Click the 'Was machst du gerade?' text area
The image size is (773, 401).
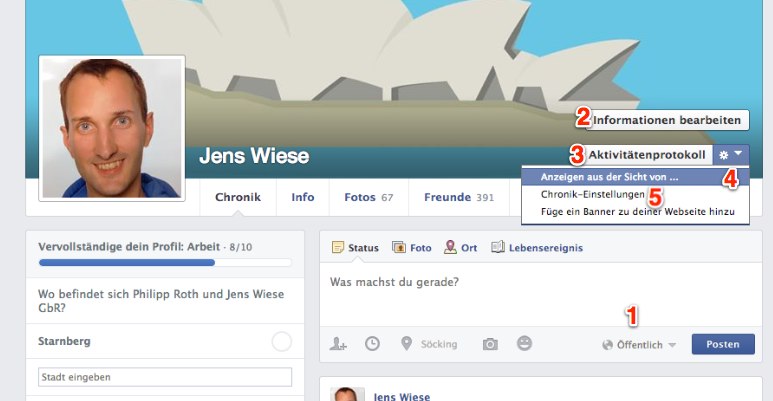click(540, 294)
